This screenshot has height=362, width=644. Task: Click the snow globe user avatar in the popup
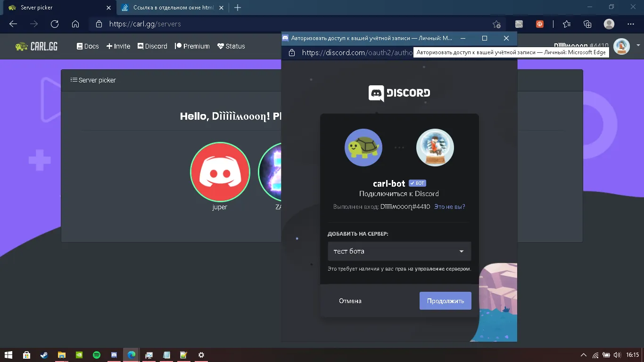[435, 148]
